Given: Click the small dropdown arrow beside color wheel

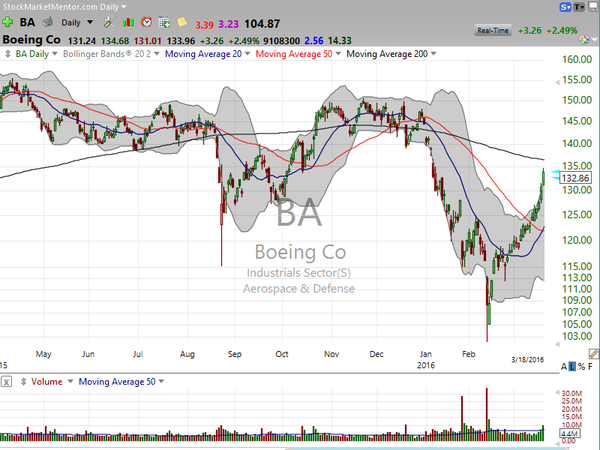Looking at the screenshot, I should (x=594, y=40).
